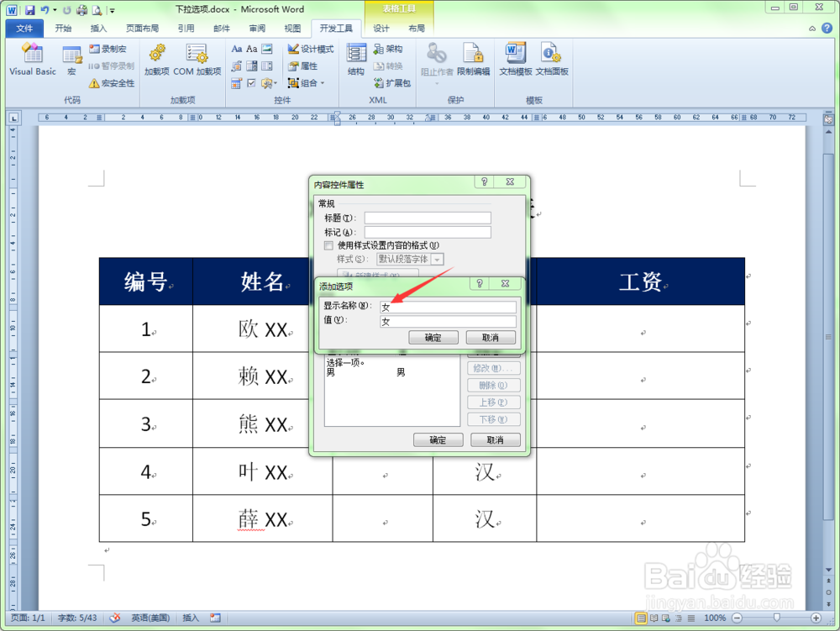This screenshot has height=631, width=840.
Task: Undo the last action
Action: pos(45,9)
